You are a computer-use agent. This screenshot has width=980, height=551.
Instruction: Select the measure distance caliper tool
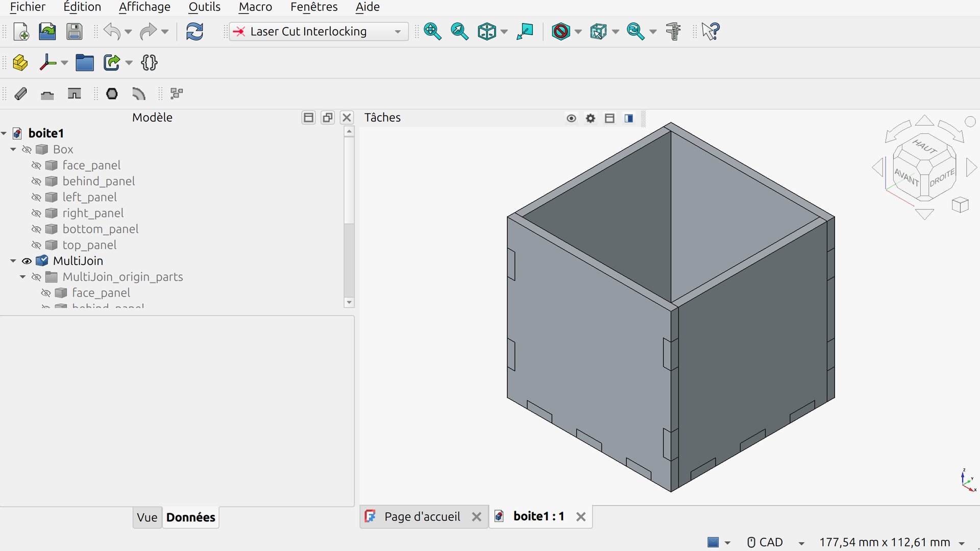pyautogui.click(x=673, y=32)
